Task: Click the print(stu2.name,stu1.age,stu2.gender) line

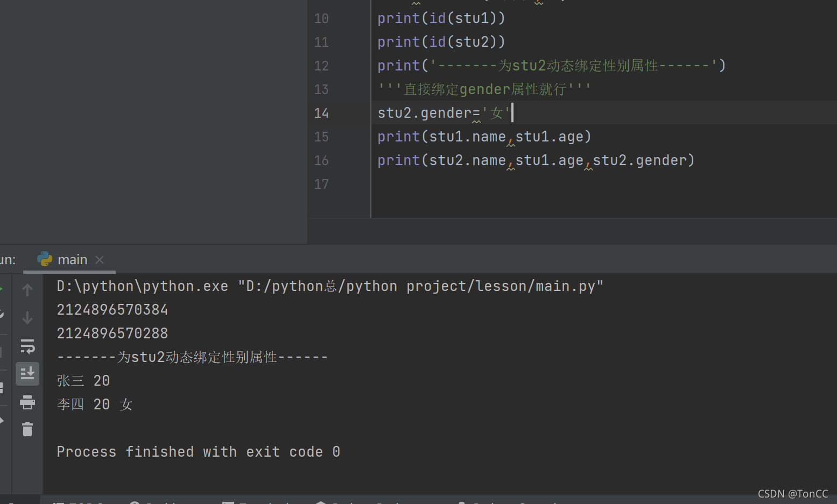Action: [536, 160]
